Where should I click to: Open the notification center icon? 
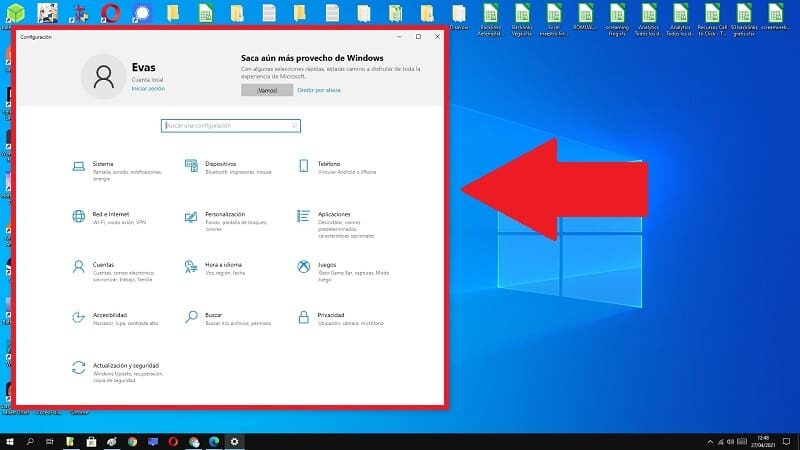[x=787, y=442]
